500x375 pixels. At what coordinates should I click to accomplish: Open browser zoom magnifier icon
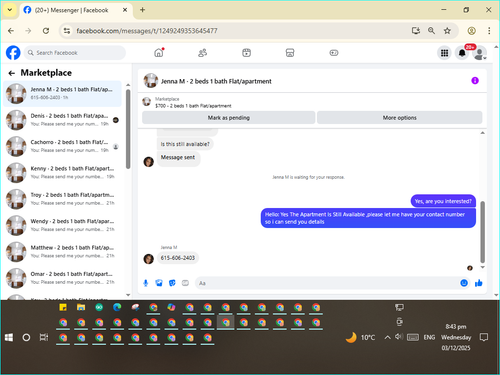431,31
